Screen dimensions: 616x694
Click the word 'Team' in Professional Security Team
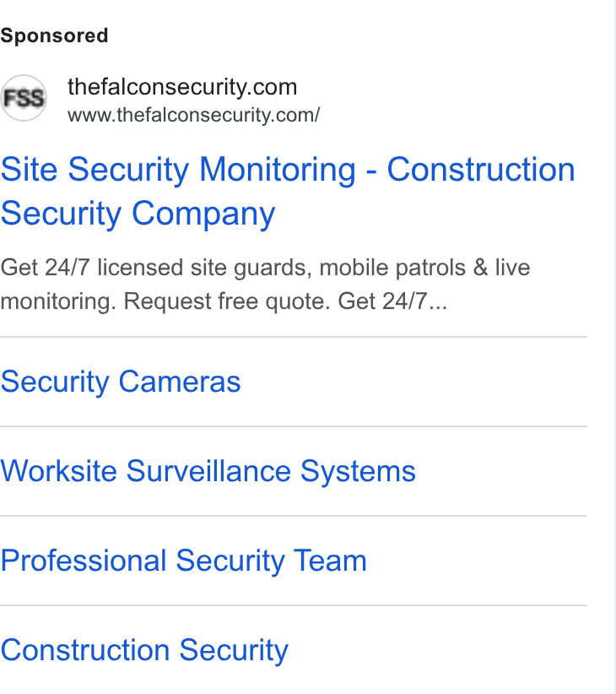330,561
